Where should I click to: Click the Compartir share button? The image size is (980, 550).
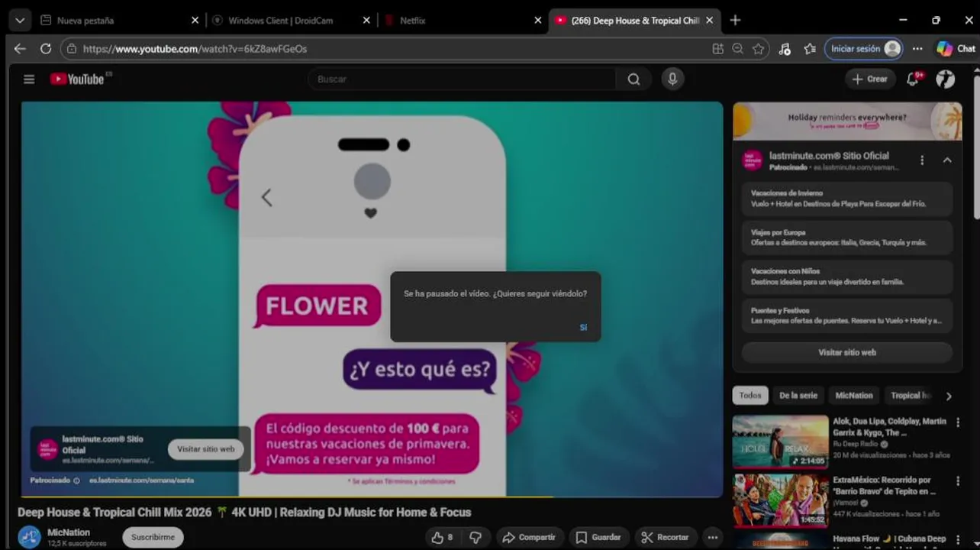pos(530,537)
